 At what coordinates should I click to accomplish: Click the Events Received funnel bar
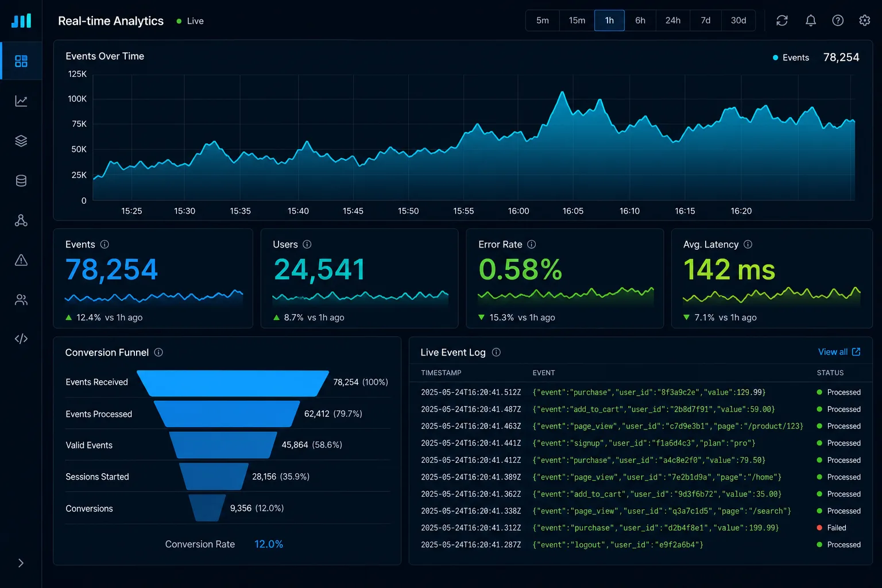tap(233, 383)
